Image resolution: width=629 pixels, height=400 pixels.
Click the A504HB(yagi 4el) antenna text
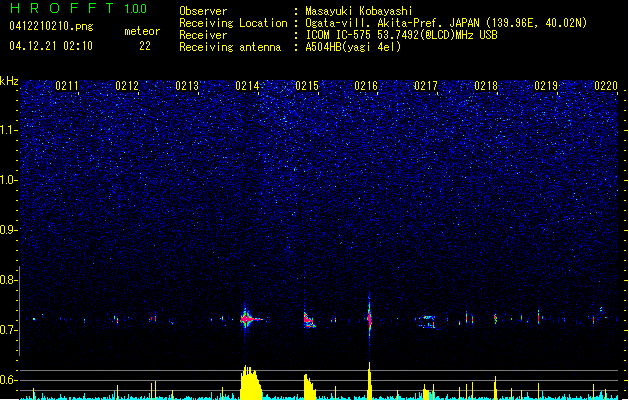(x=353, y=47)
